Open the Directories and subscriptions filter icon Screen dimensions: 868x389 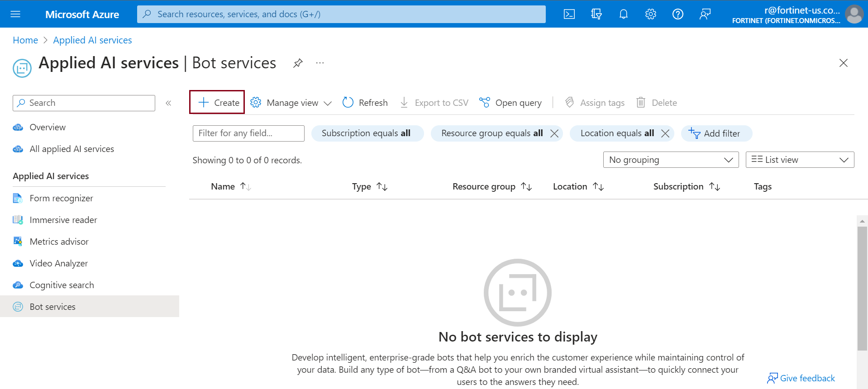596,14
